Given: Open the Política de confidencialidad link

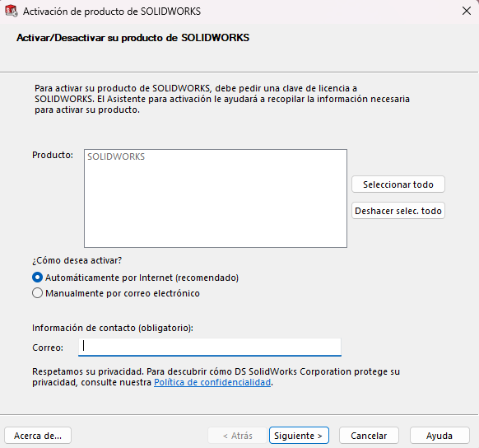Looking at the screenshot, I should (212, 382).
